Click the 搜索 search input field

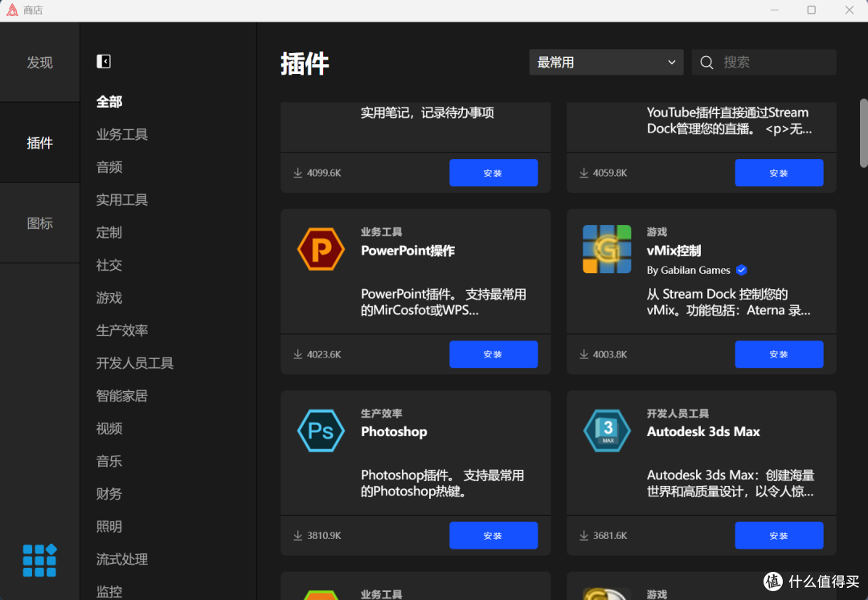coord(764,62)
